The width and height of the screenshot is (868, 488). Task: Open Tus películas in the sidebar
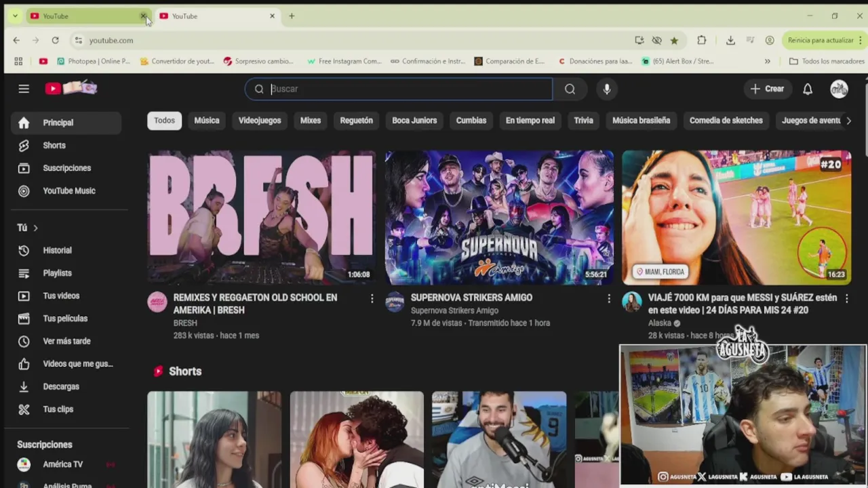pyautogui.click(x=66, y=319)
